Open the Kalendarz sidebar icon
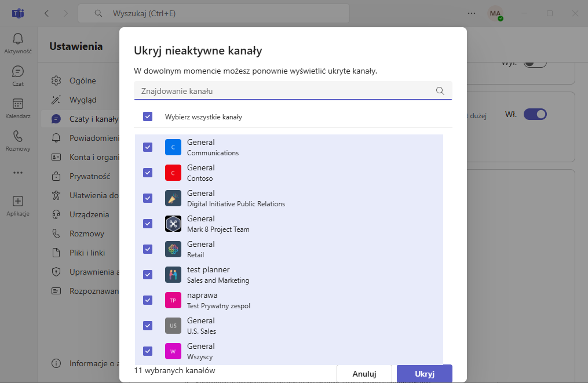The width and height of the screenshot is (588, 383). coord(17,108)
